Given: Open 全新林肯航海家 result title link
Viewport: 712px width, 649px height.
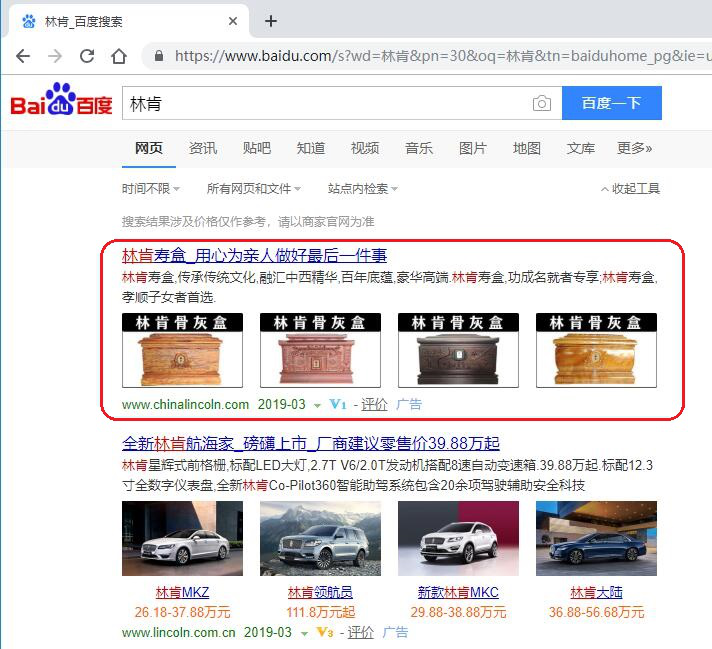Looking at the screenshot, I should pos(311,444).
